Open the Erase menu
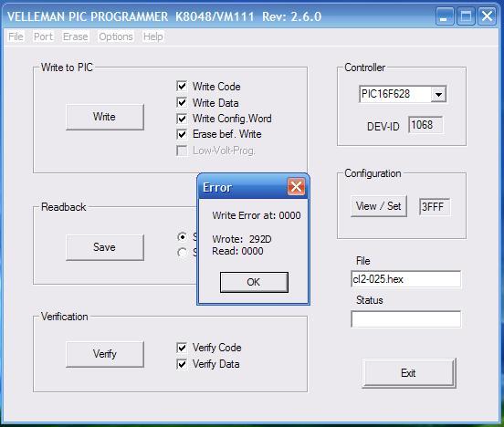Screen dimensions: 504x427 click(x=75, y=36)
